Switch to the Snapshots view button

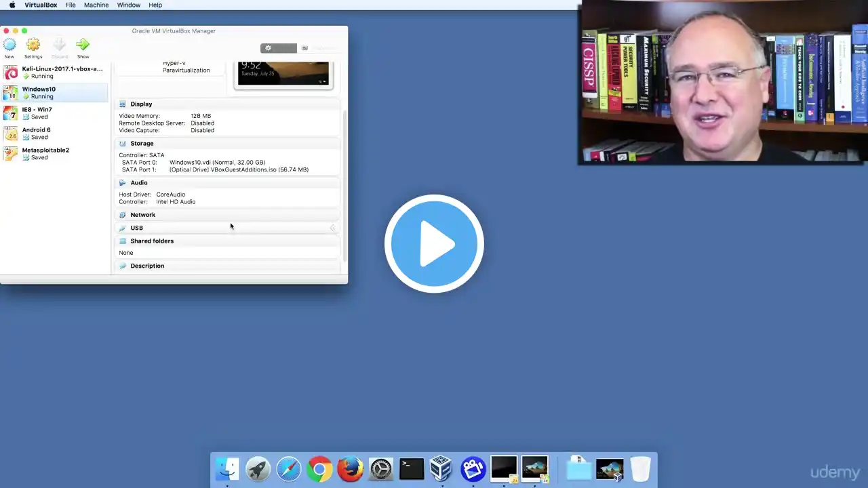pyautogui.click(x=319, y=48)
